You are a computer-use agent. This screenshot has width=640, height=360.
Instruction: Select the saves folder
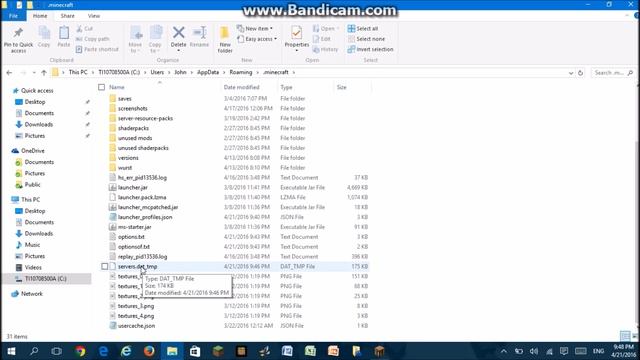pos(124,99)
